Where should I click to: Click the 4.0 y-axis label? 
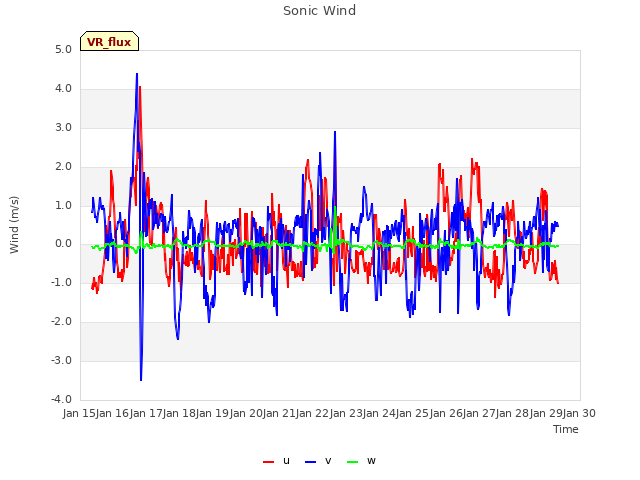[x=63, y=89]
